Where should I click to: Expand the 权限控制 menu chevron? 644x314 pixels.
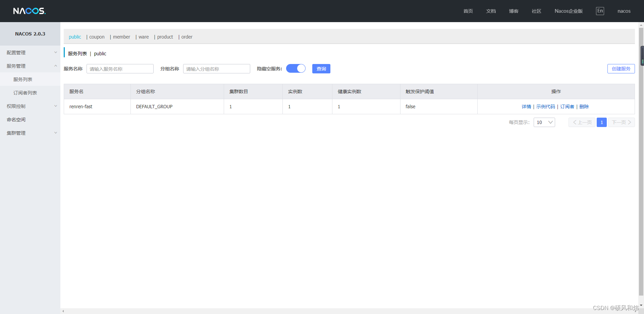56,106
